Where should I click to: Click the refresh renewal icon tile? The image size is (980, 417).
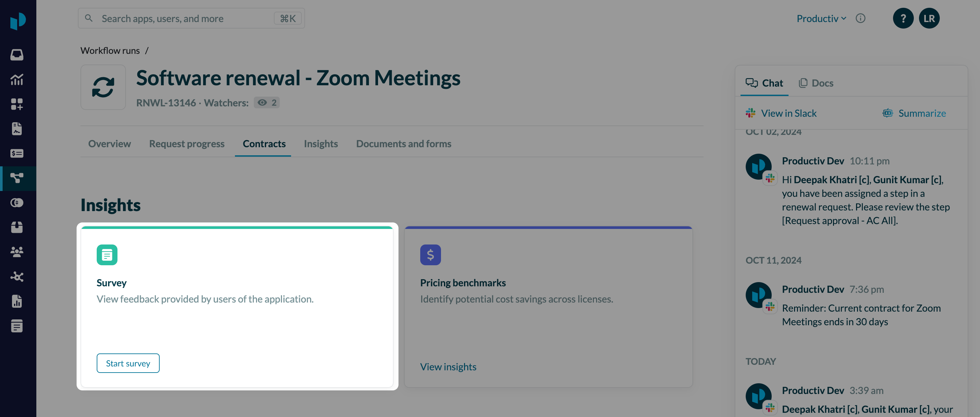coord(103,87)
